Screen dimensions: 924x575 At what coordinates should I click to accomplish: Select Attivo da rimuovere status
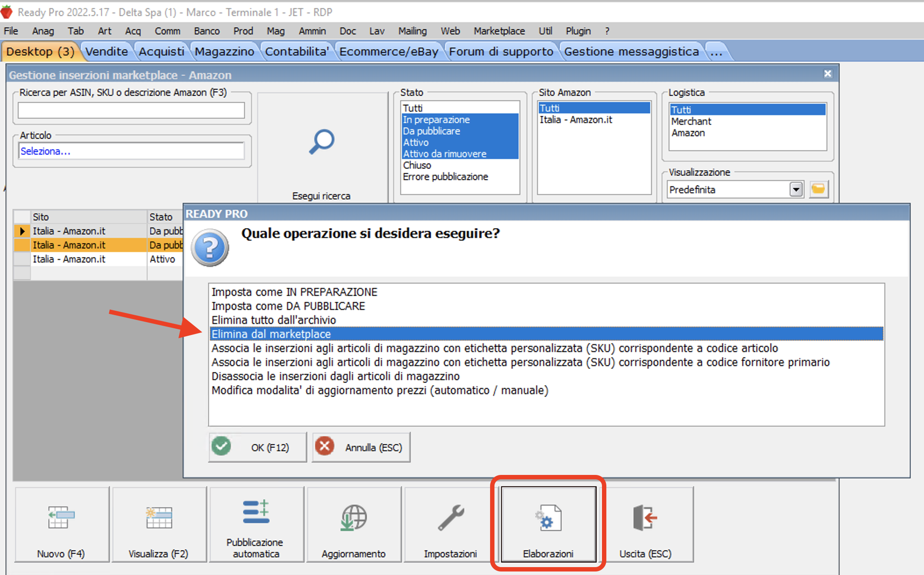[460, 154]
